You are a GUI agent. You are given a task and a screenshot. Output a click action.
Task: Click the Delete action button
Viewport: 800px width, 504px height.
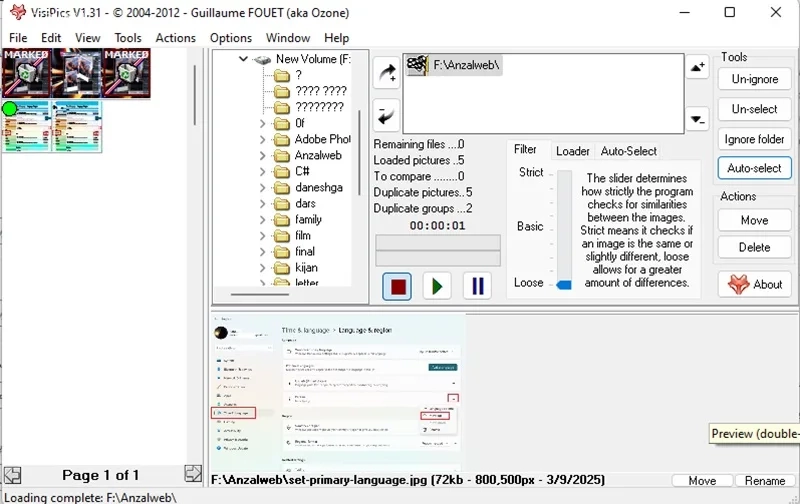[755, 247]
